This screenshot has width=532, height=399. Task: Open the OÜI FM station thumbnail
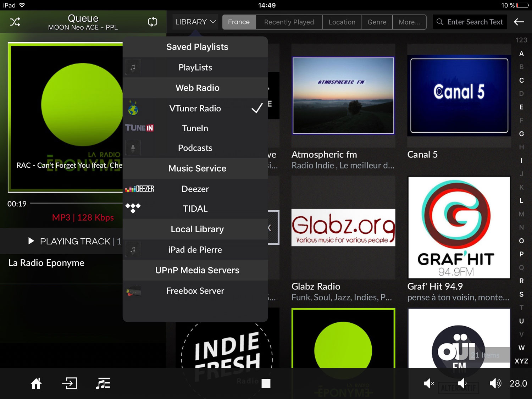coord(459,339)
